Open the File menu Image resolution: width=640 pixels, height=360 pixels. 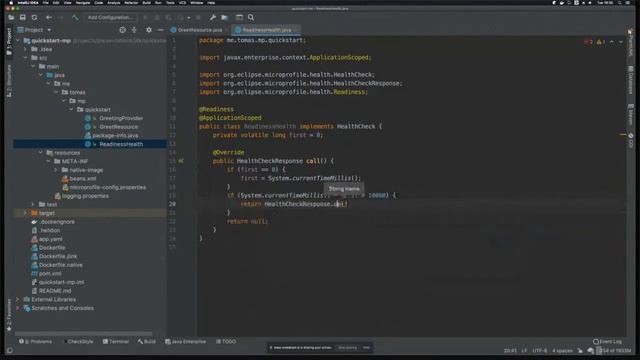pos(46,2)
